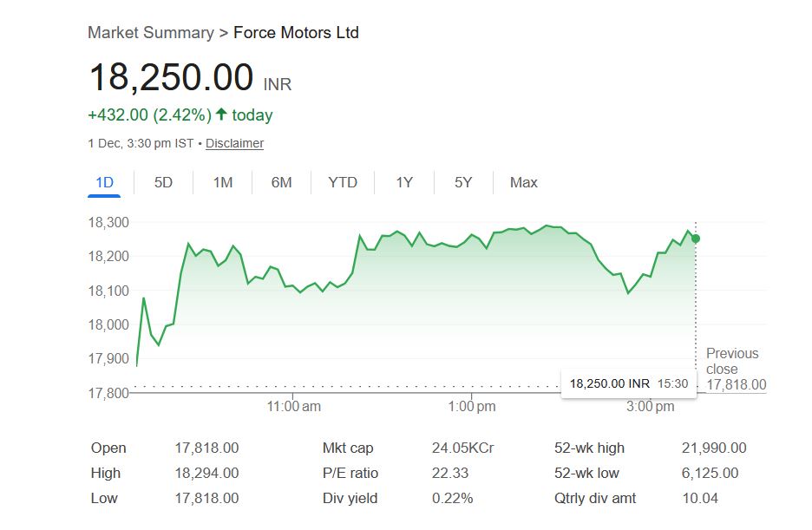Open the 6M chart view
Image resolution: width=812 pixels, height=530 pixels.
(x=281, y=182)
